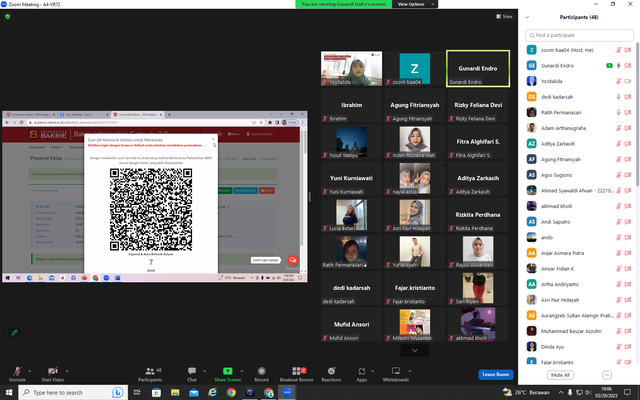Screen dimensions: 640x400
Task: Expand share options arrow beside Share Screen
Action: 242,371
